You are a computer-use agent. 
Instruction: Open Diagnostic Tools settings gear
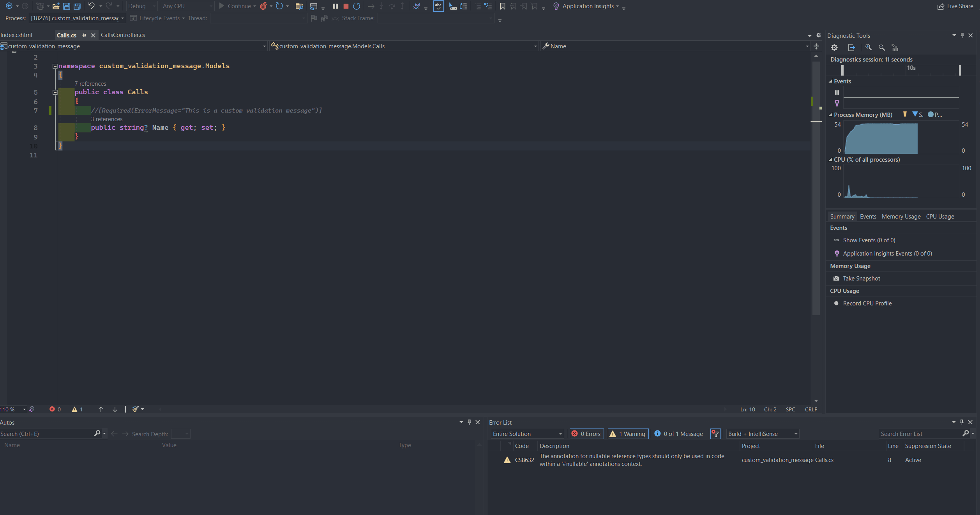coord(834,48)
